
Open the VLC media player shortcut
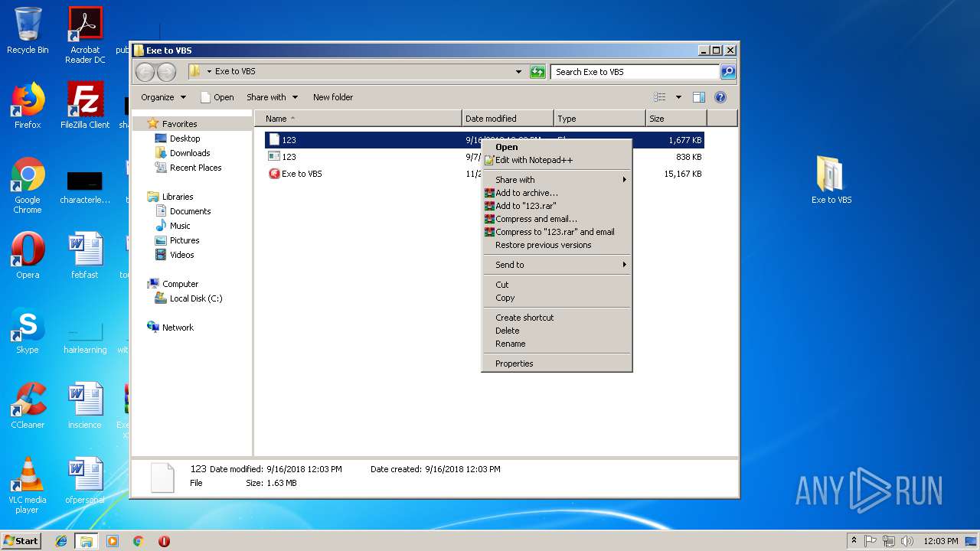click(x=28, y=485)
